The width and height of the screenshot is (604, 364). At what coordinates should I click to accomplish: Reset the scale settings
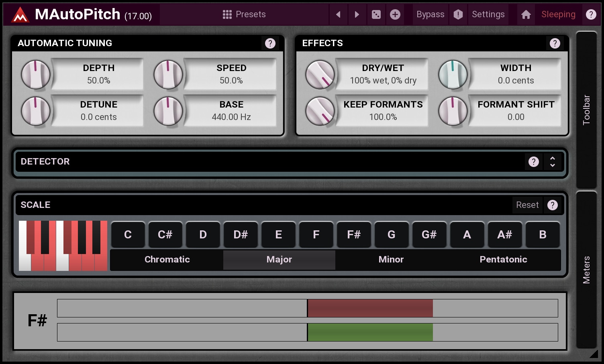coord(527,205)
